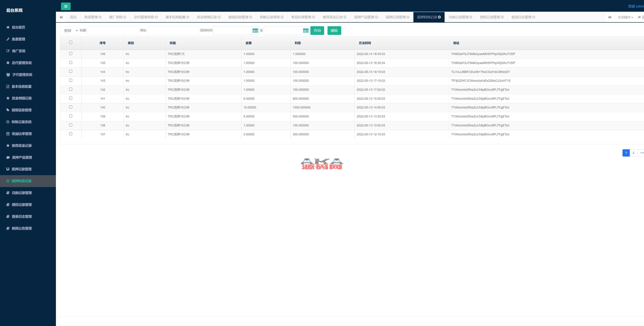
Task: Click the 删除 delete button
Action: pyautogui.click(x=334, y=30)
